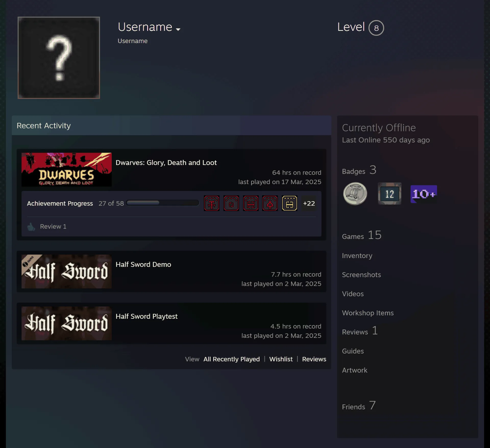Open the Artwork section
This screenshot has width=490, height=448.
pos(354,370)
